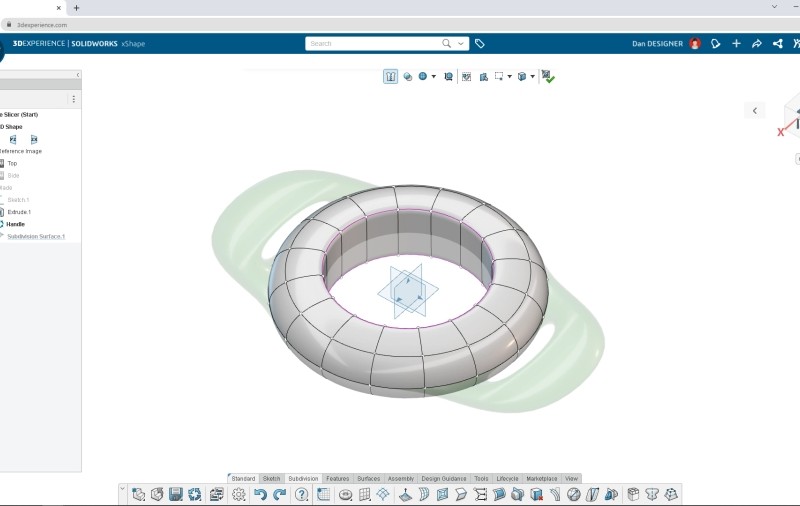Click the Redo arrow icon

(280, 494)
